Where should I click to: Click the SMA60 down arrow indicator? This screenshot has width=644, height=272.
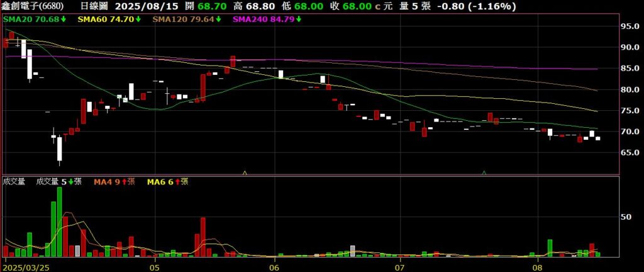[x=138, y=20]
